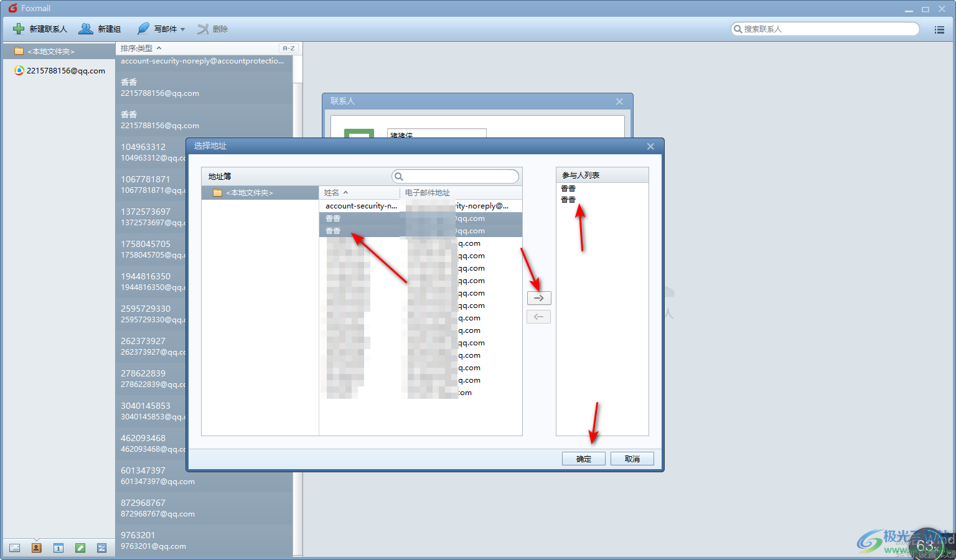The width and height of the screenshot is (956, 560).
Task: Select contact 2595729330 in main list
Action: [151, 314]
